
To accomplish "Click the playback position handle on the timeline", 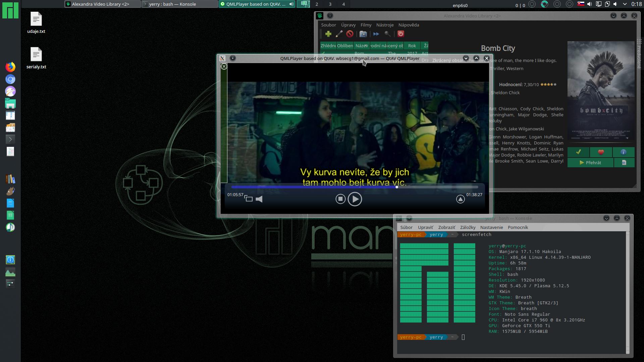I will [x=397, y=187].
